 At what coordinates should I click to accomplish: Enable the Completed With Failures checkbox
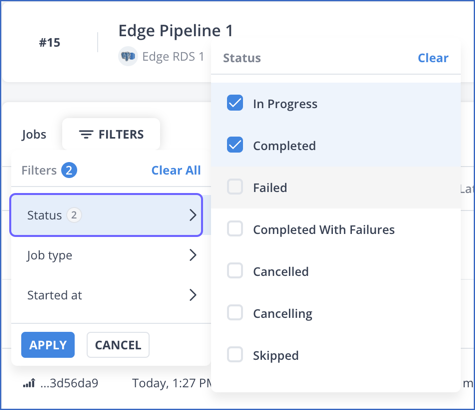click(x=235, y=229)
